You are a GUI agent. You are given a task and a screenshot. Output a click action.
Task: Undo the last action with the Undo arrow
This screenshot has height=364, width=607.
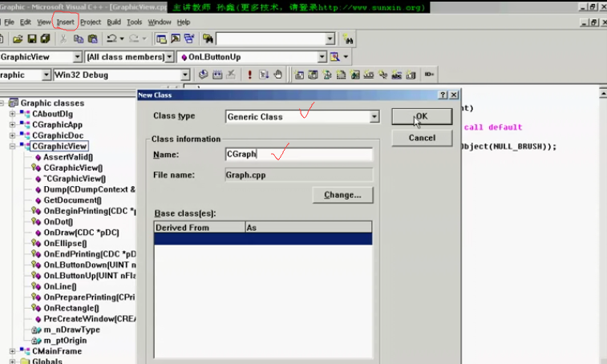tap(112, 38)
